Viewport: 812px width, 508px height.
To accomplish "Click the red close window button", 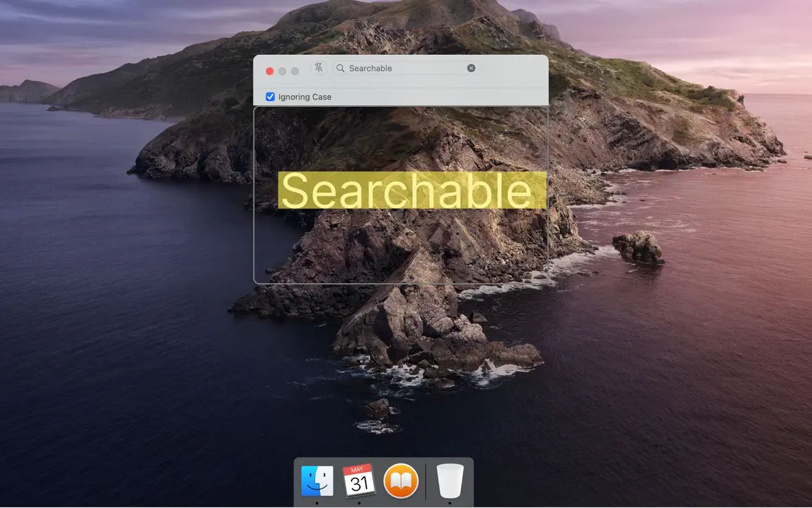I will [x=270, y=71].
